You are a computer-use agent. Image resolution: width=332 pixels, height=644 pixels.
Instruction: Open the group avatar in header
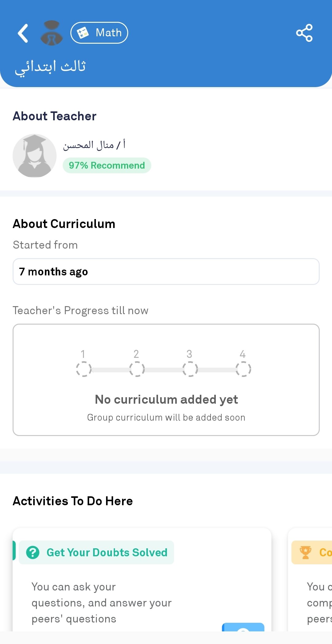click(52, 33)
